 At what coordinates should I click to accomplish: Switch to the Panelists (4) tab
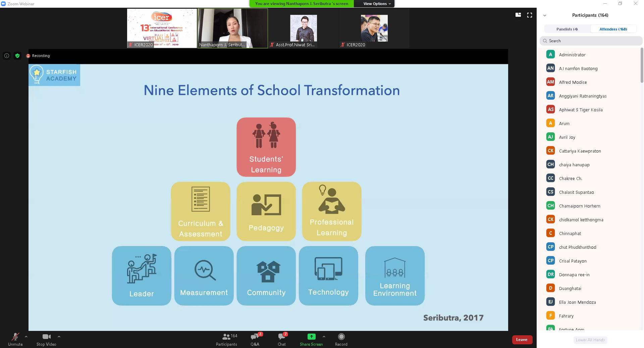567,29
